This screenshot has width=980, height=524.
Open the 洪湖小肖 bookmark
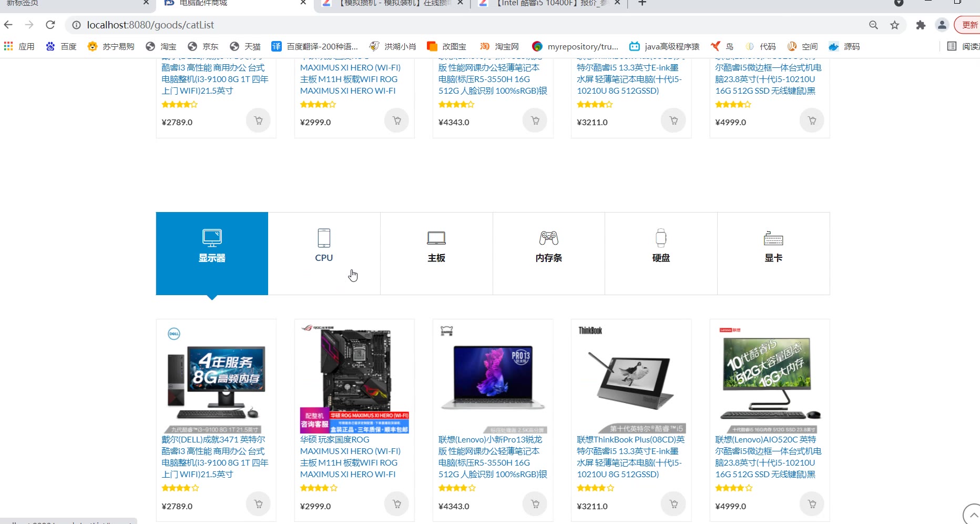[392, 46]
